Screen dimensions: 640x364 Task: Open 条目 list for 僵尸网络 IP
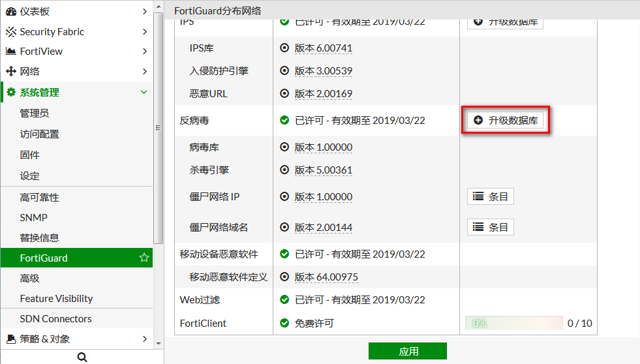point(490,196)
